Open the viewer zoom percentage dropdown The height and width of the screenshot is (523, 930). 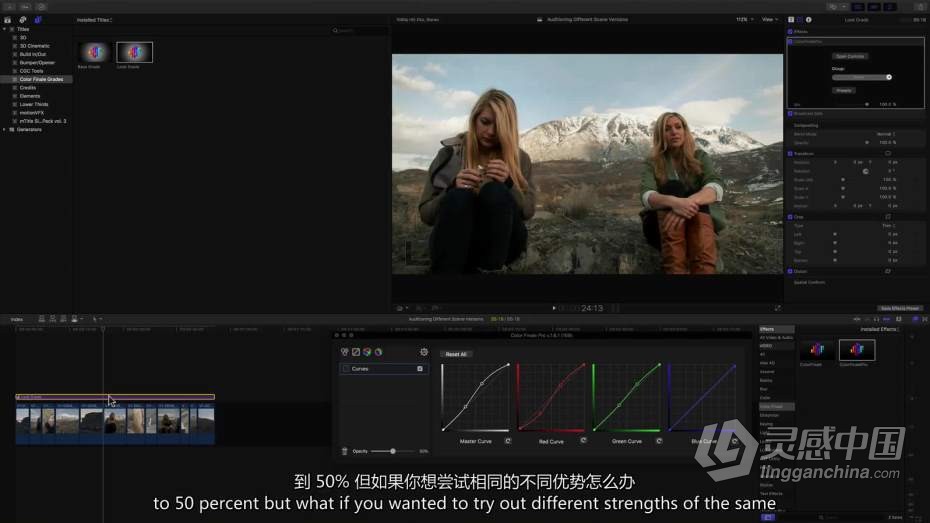point(745,20)
